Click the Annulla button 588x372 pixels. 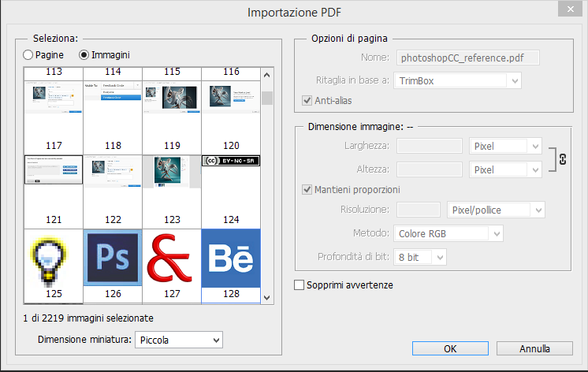[534, 348]
